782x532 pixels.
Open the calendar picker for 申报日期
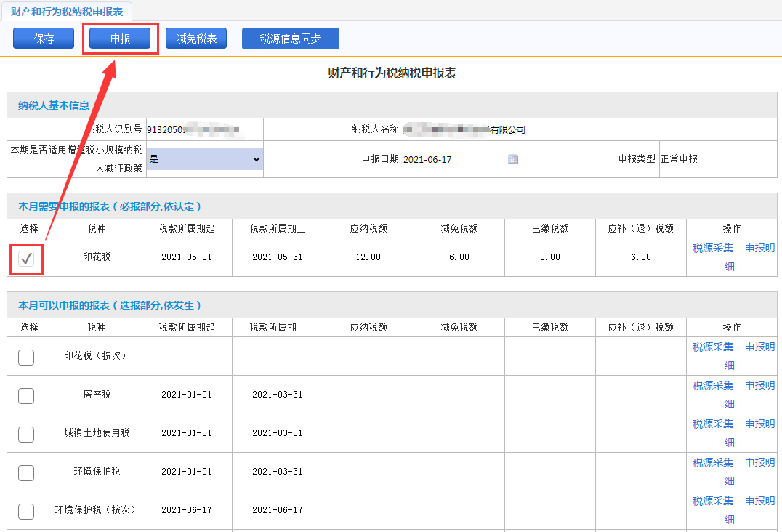[512, 159]
